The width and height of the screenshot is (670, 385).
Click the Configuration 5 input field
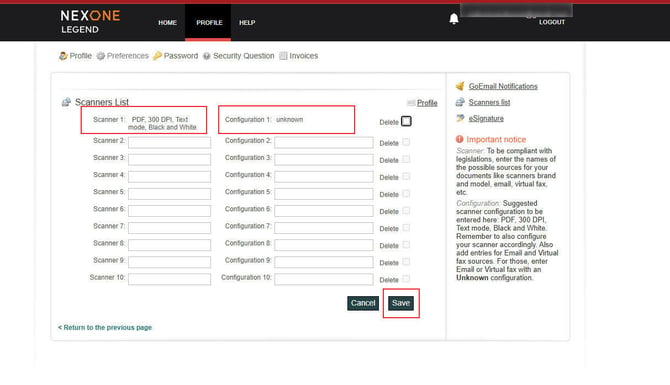323,194
